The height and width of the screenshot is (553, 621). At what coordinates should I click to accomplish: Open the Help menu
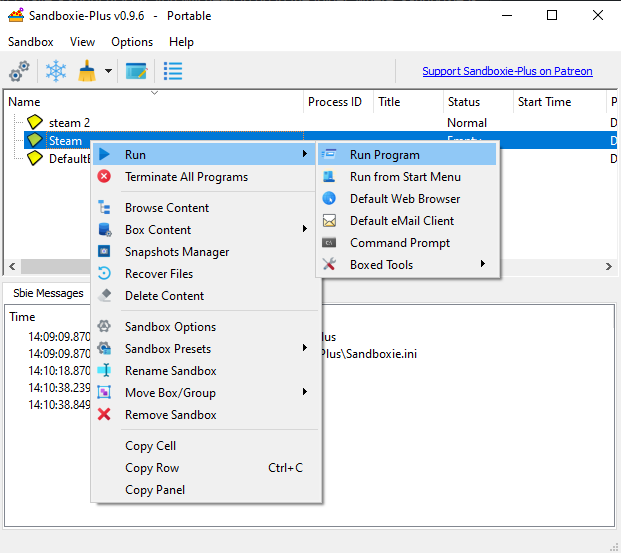coord(181,42)
